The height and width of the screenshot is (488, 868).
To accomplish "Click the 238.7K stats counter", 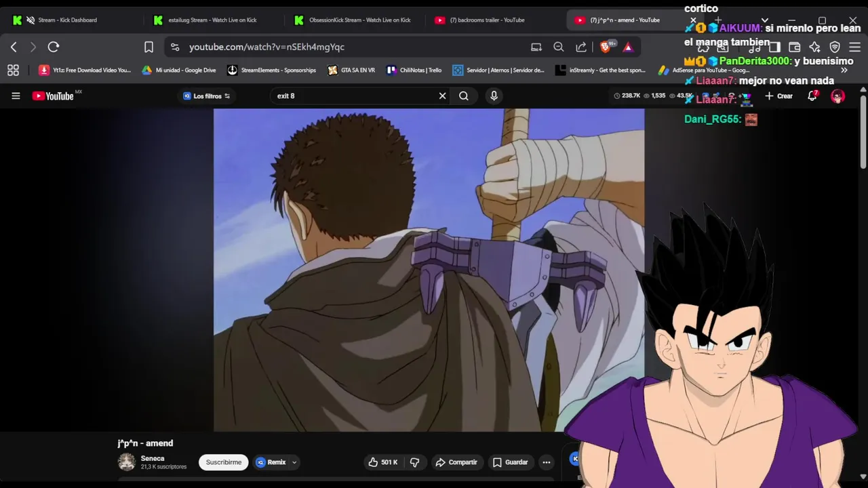I will click(x=627, y=96).
